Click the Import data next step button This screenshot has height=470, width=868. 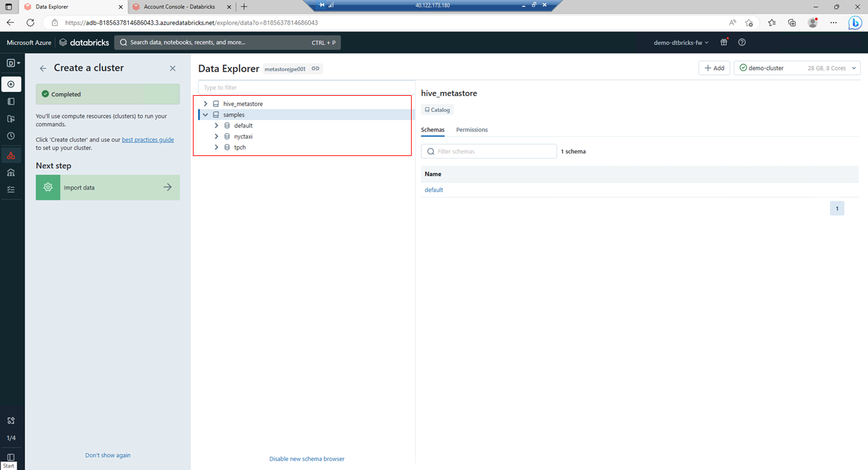[x=107, y=188]
